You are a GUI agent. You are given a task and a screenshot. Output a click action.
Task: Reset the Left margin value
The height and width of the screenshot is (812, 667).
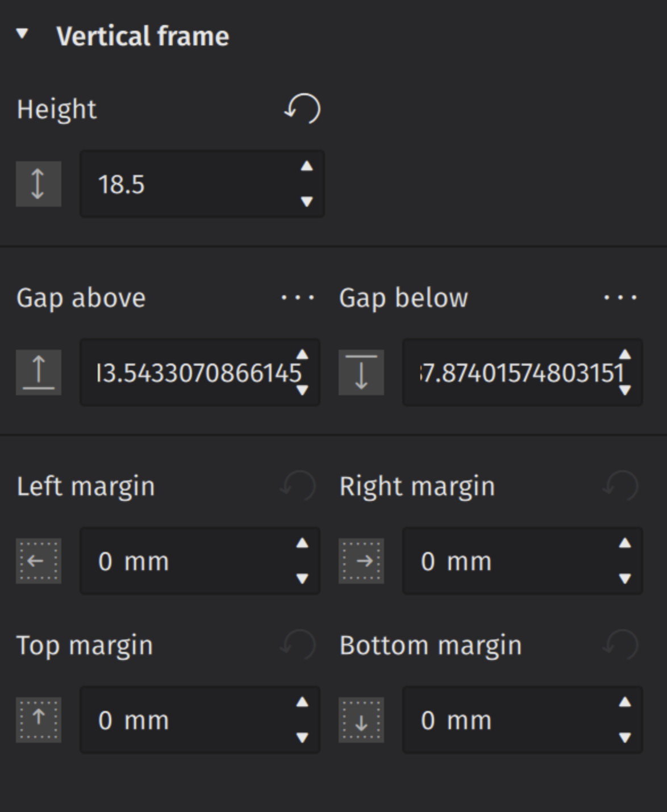coord(301,485)
